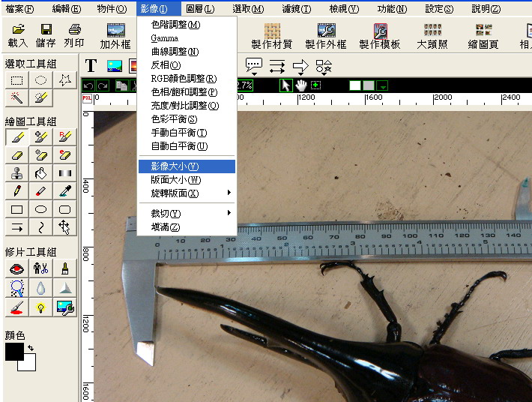Click the 大頭照 button
This screenshot has height=402, width=532.
pos(432,35)
